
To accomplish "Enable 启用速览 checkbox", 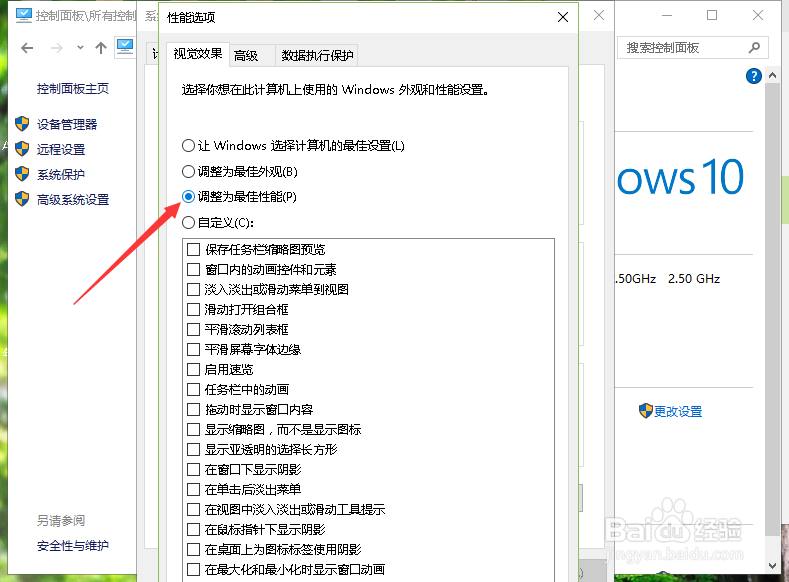I will [x=193, y=370].
